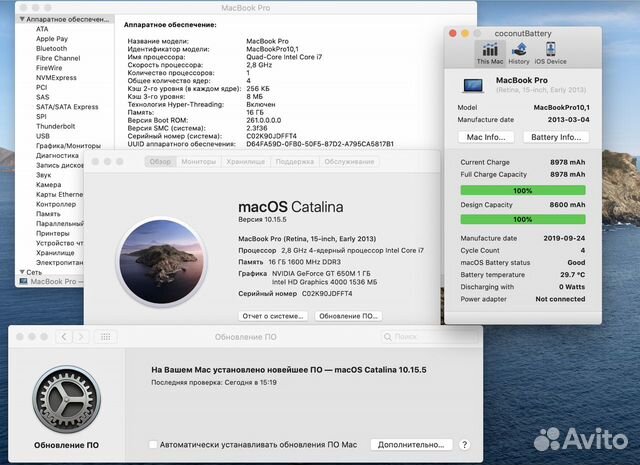Click the MacBookPro10,1 model identifier in system report
Screen dimensions: 640x465
pyautogui.click(x=272, y=49)
